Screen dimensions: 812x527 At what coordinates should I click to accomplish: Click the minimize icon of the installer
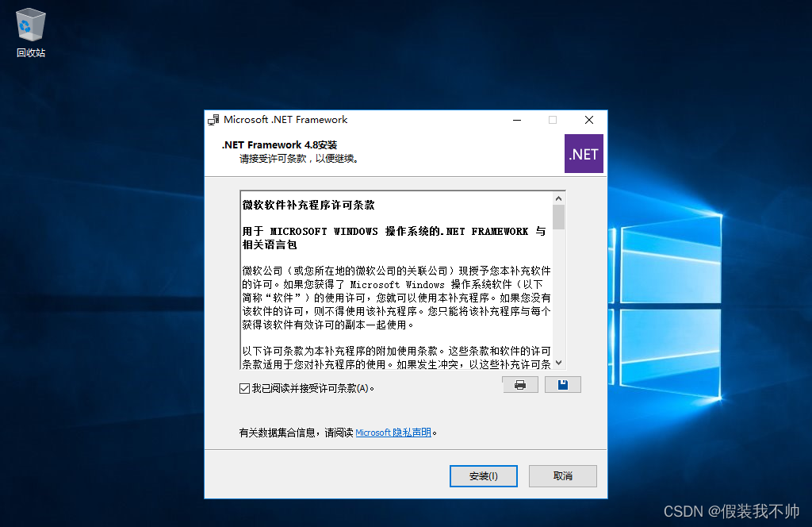click(x=517, y=119)
